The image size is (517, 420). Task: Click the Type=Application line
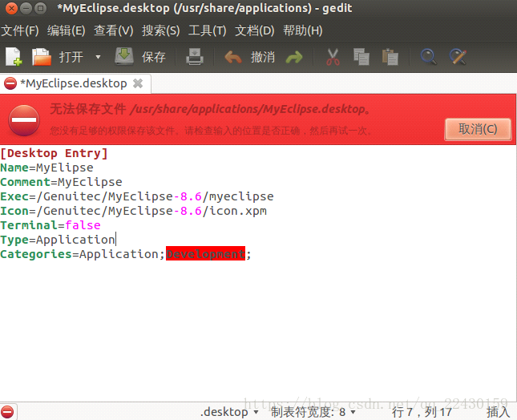[x=58, y=240]
